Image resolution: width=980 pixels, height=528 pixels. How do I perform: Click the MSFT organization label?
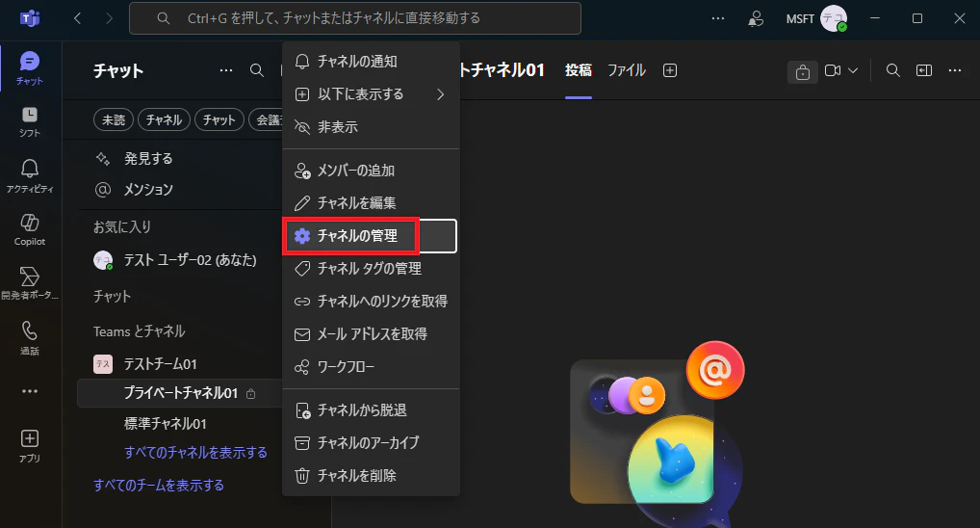(800, 18)
